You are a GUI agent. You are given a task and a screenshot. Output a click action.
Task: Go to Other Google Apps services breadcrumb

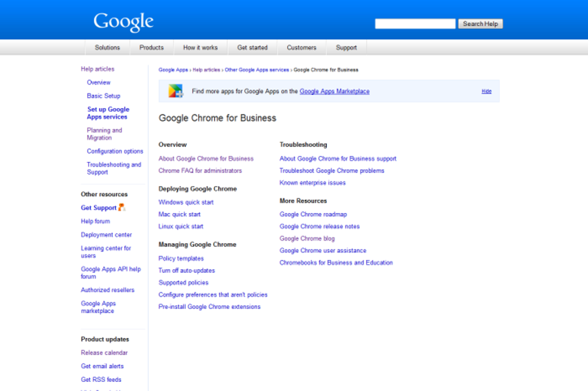257,70
